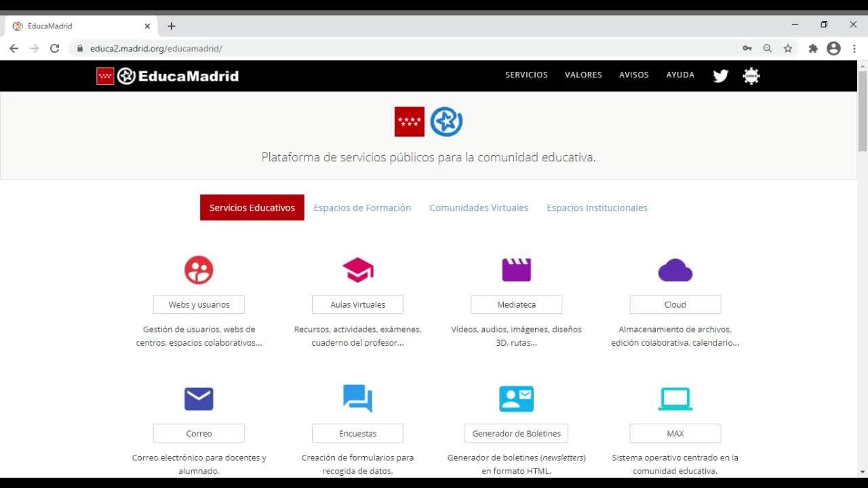The height and width of the screenshot is (488, 868).
Task: Open the Aulas Virtuales graduation cap icon
Action: point(358,270)
